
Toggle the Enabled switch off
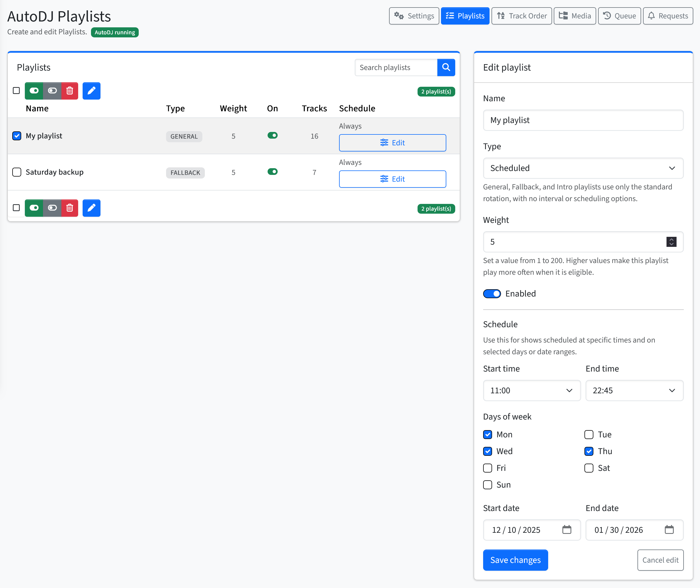click(492, 294)
